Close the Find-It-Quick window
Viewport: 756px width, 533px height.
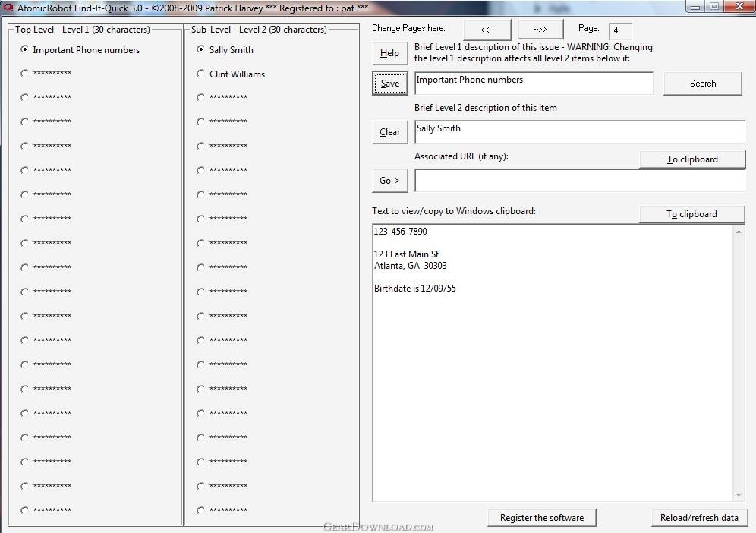[739, 7]
